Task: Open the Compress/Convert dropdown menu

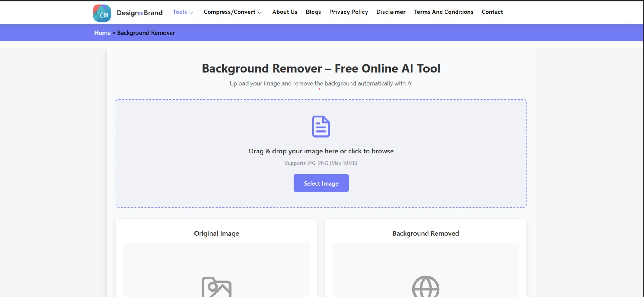Action: tap(232, 12)
